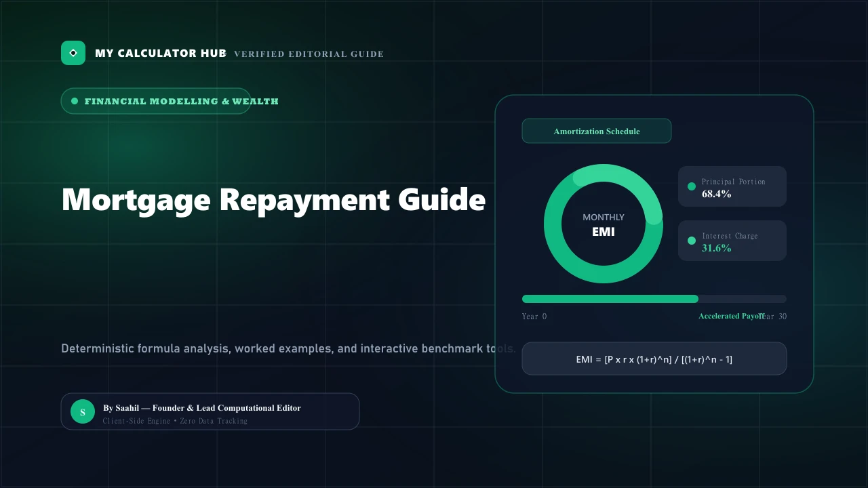Click the Accelerated Payoff label
The width and height of the screenshot is (868, 488).
click(x=732, y=317)
